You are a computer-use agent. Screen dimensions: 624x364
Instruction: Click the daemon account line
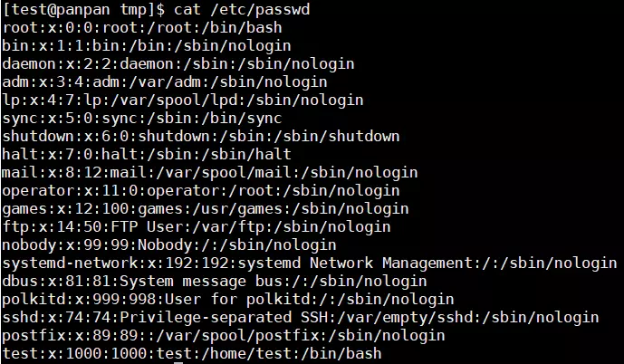(x=178, y=64)
